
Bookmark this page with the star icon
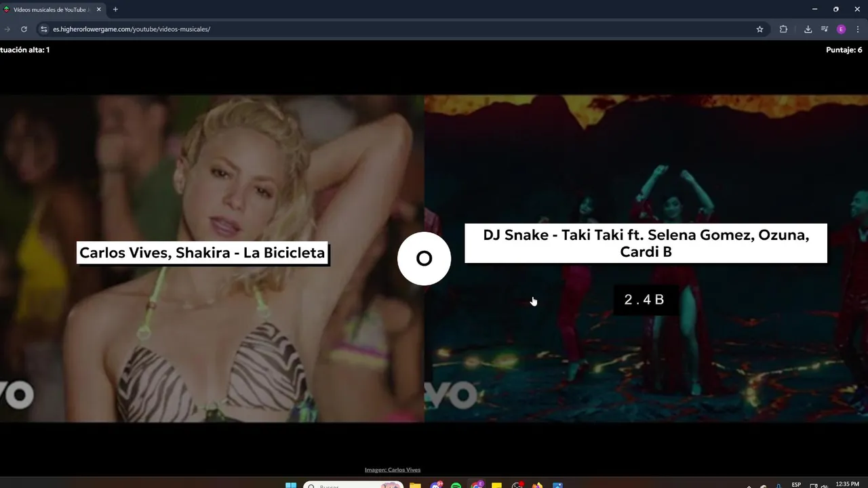click(x=759, y=29)
